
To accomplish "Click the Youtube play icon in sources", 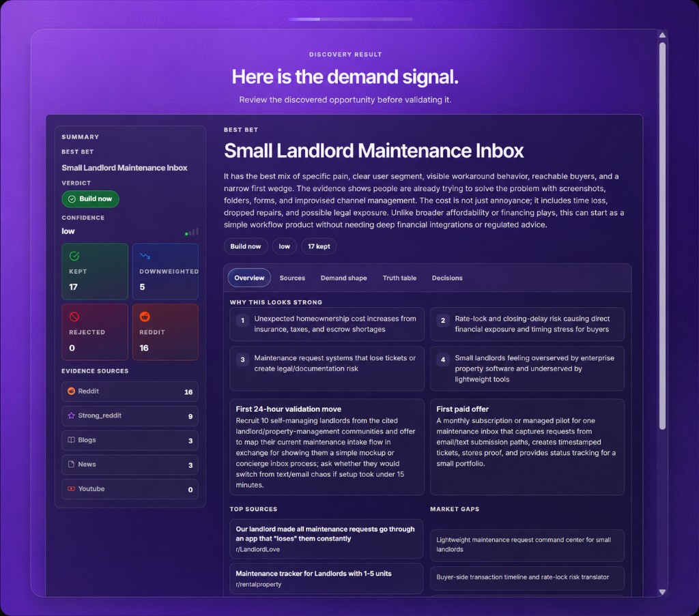I will point(71,488).
